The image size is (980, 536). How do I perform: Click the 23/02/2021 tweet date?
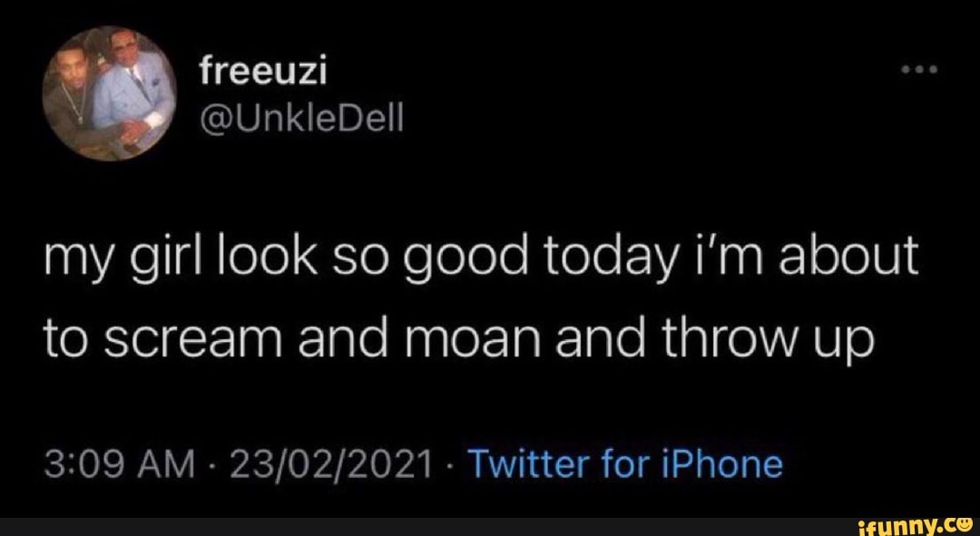[330, 465]
